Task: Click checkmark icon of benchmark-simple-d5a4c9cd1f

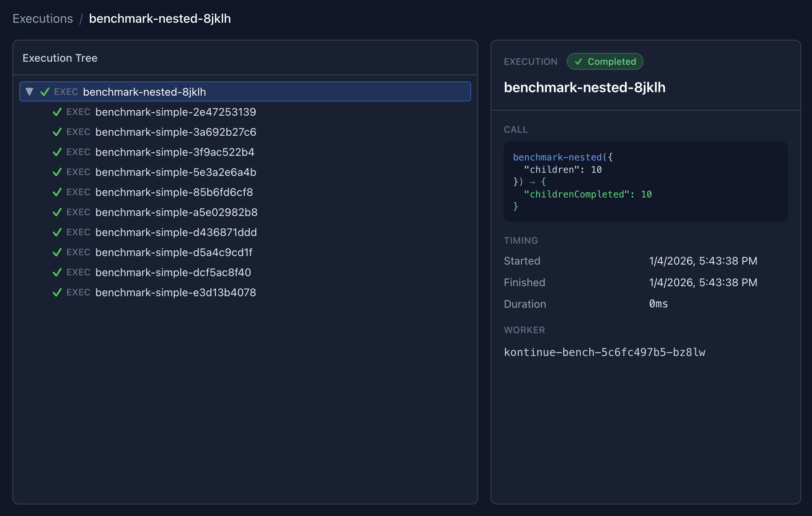Action: coord(57,253)
